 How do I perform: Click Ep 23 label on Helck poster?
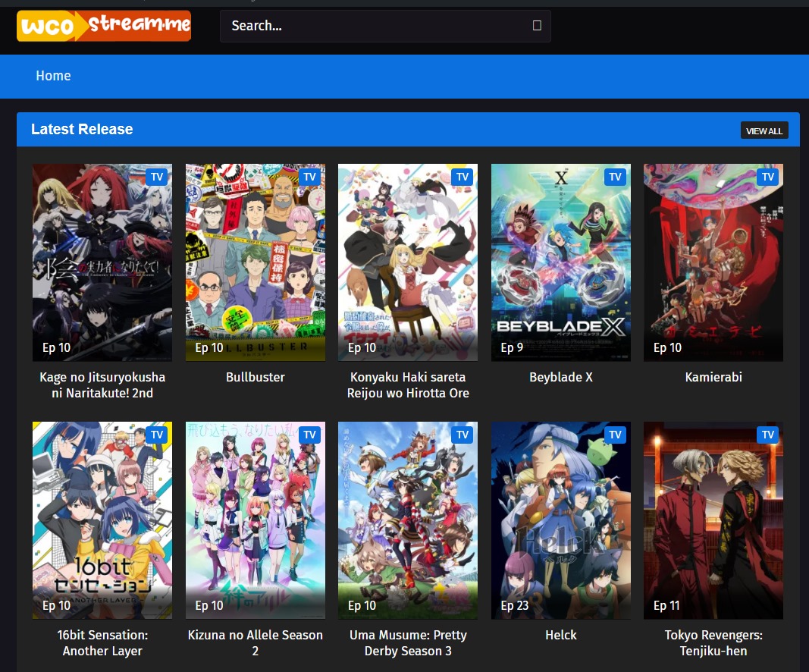pos(514,606)
